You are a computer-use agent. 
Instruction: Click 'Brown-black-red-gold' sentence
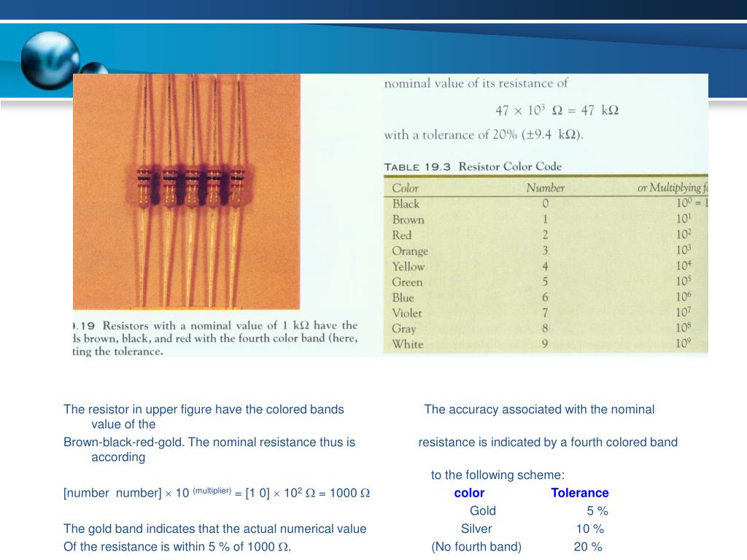point(209,449)
